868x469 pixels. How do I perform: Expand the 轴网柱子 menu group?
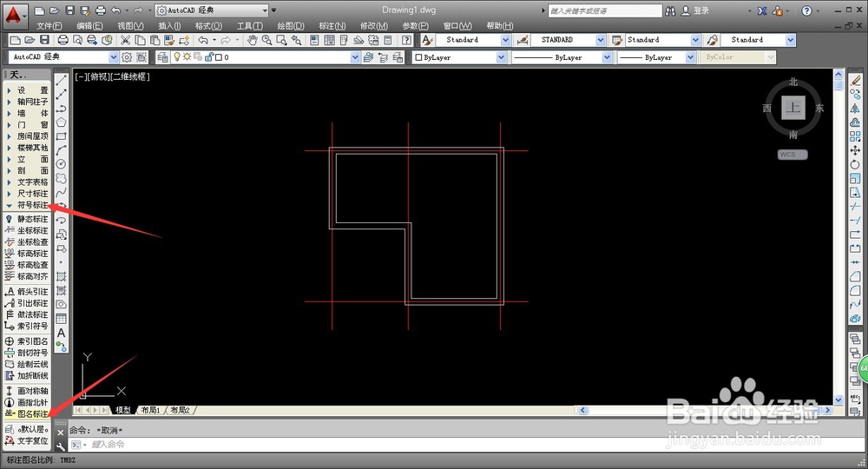click(27, 102)
